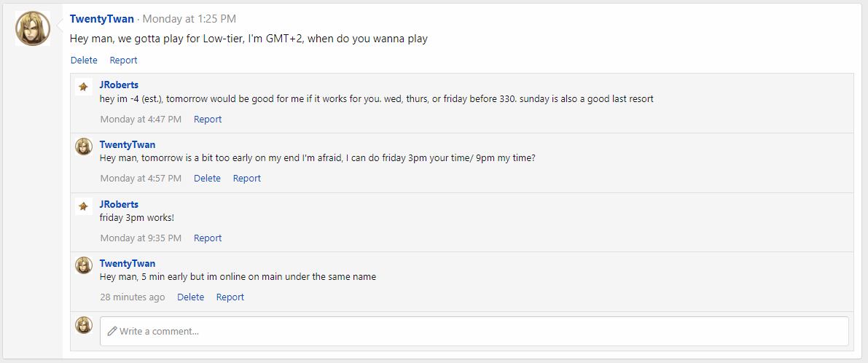Delete the comment from 28 minutes ago
Image resolution: width=868 pixels, height=363 pixels.
coord(190,297)
